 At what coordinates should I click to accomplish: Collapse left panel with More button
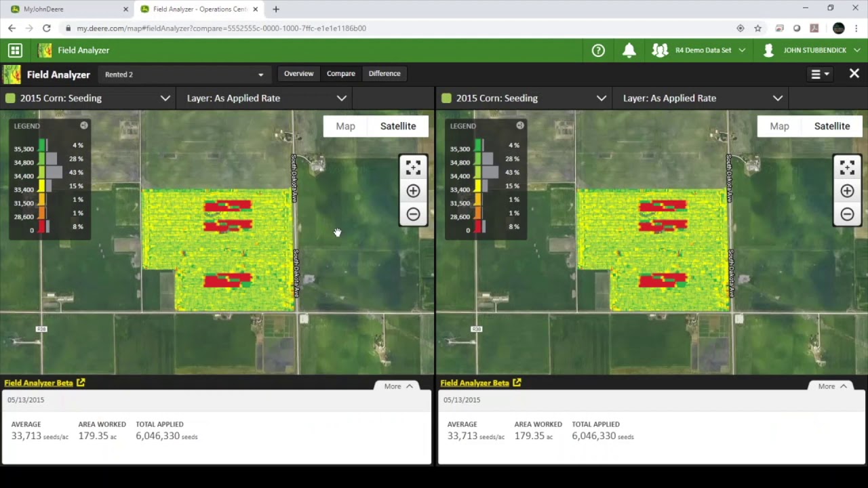click(398, 386)
